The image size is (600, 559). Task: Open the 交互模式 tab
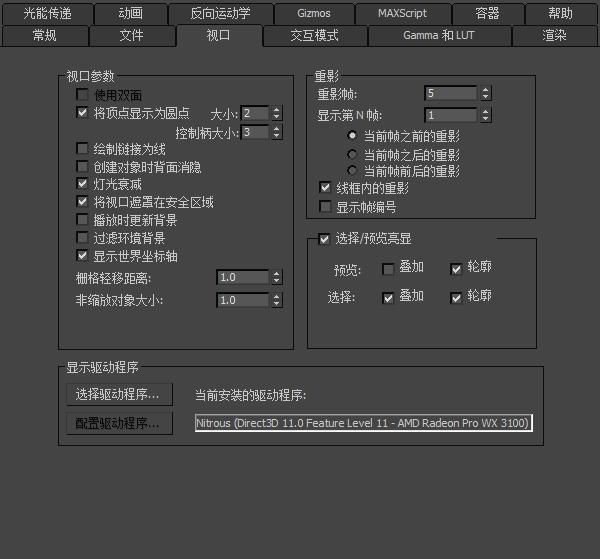[x=315, y=36]
